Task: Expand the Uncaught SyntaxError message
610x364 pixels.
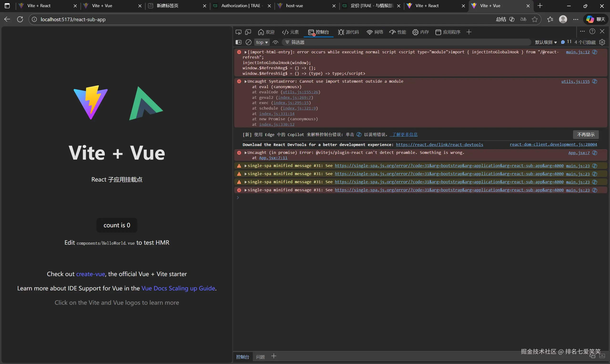Action: click(x=245, y=81)
